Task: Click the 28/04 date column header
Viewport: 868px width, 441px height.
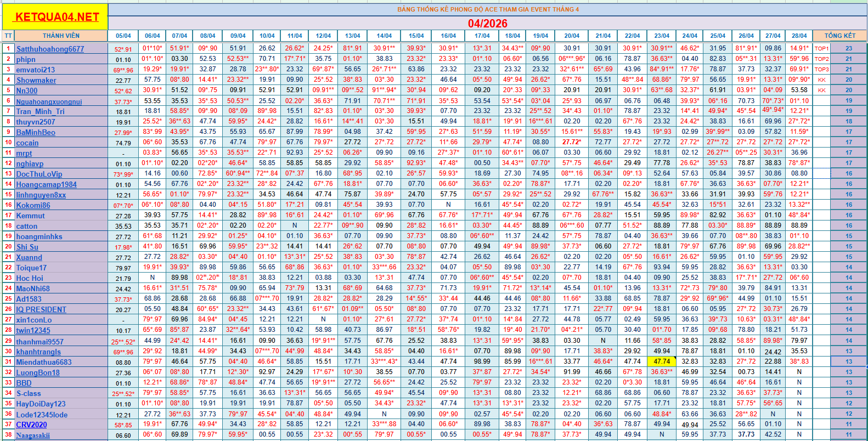Action: point(799,36)
